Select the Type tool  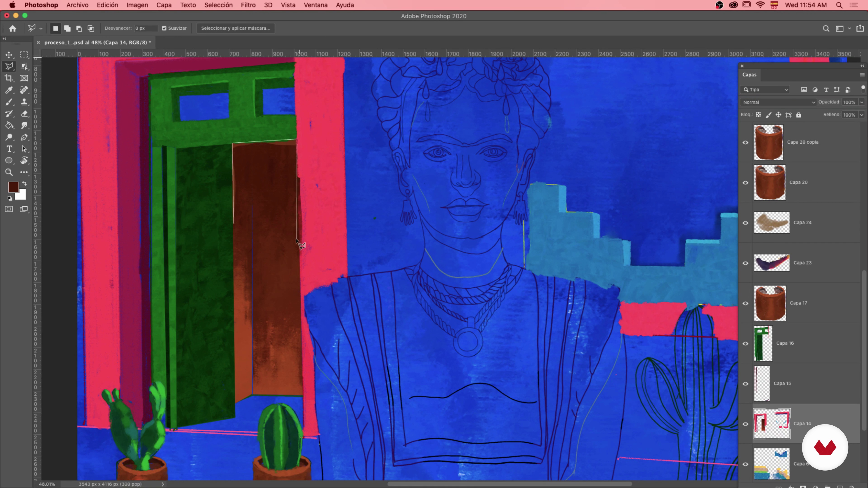(x=9, y=149)
